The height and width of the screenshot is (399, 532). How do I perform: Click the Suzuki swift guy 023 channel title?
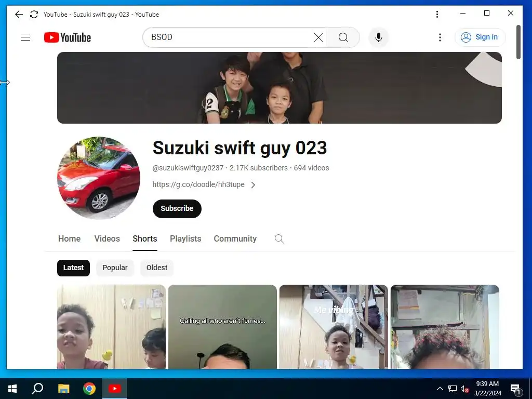pyautogui.click(x=240, y=148)
